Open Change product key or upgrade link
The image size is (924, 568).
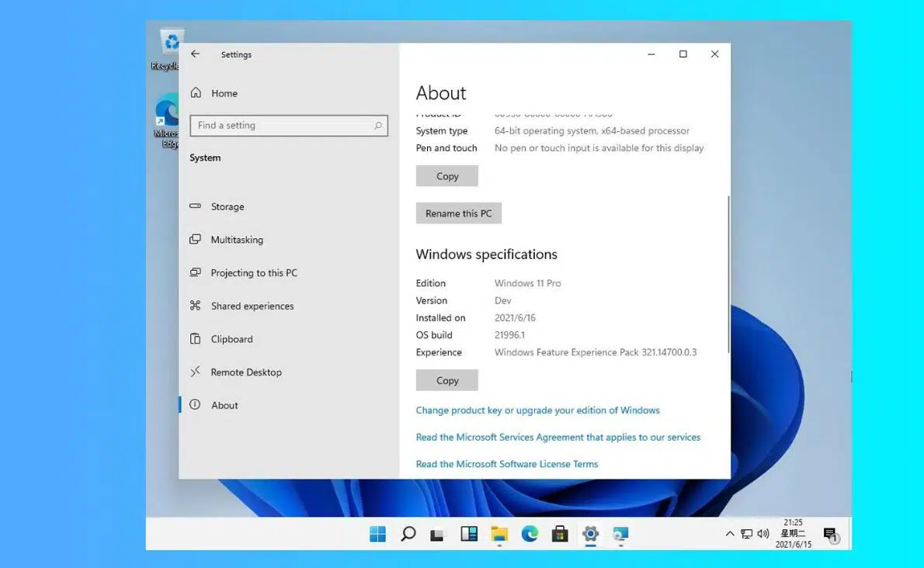[537, 410]
